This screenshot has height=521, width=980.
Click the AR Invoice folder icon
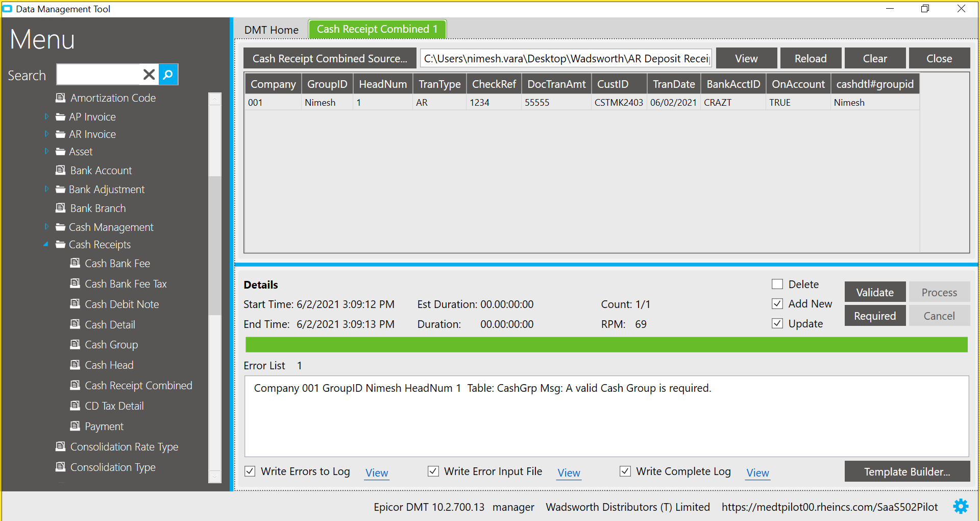(x=60, y=134)
